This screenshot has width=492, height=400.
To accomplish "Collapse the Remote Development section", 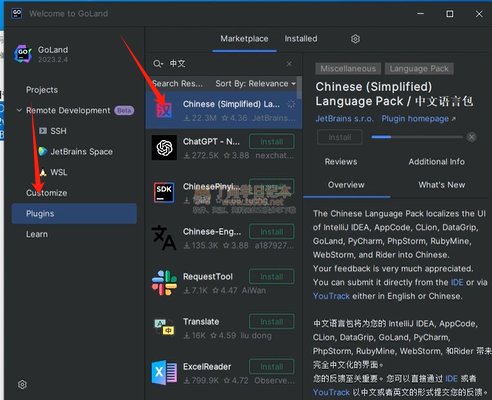I will [19, 110].
